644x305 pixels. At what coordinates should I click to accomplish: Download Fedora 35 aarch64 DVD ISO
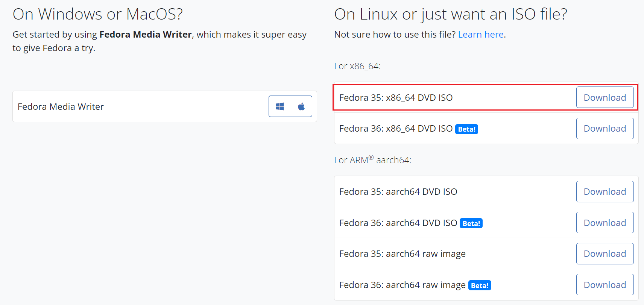pos(605,192)
